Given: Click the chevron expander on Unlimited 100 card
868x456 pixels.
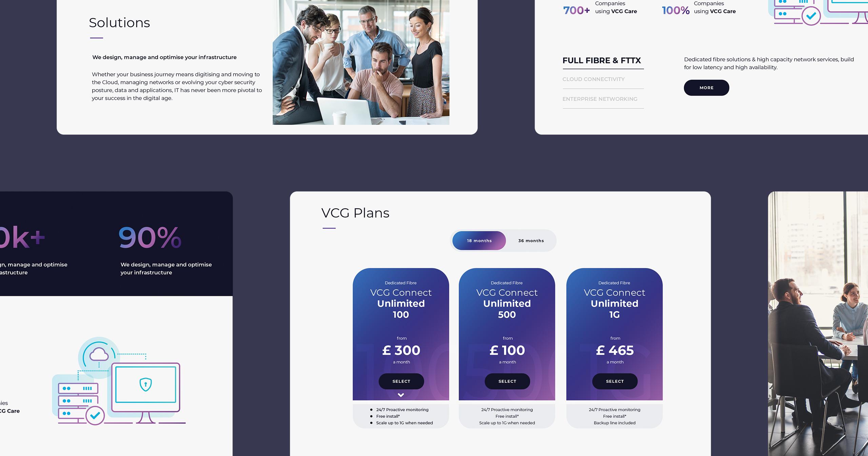Looking at the screenshot, I should [x=401, y=395].
